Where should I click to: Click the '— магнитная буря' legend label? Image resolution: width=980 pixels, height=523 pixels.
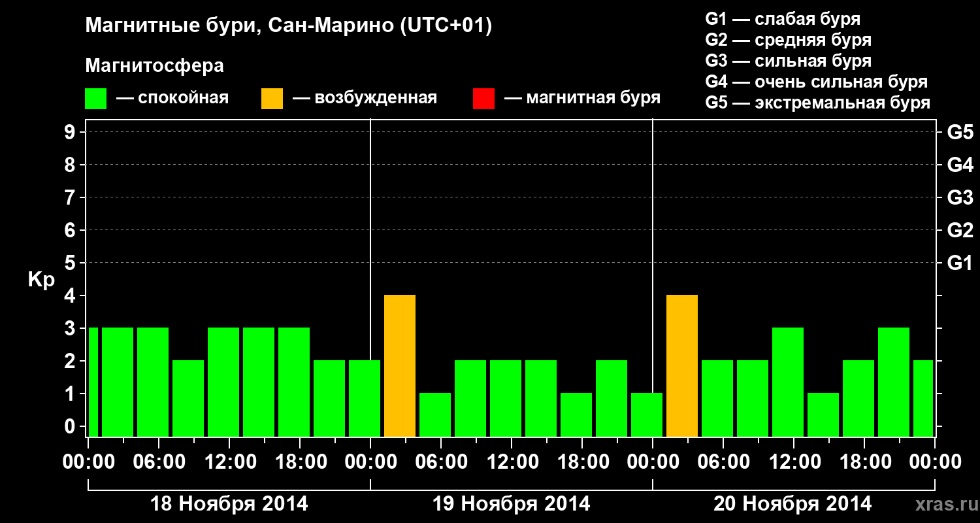point(582,98)
